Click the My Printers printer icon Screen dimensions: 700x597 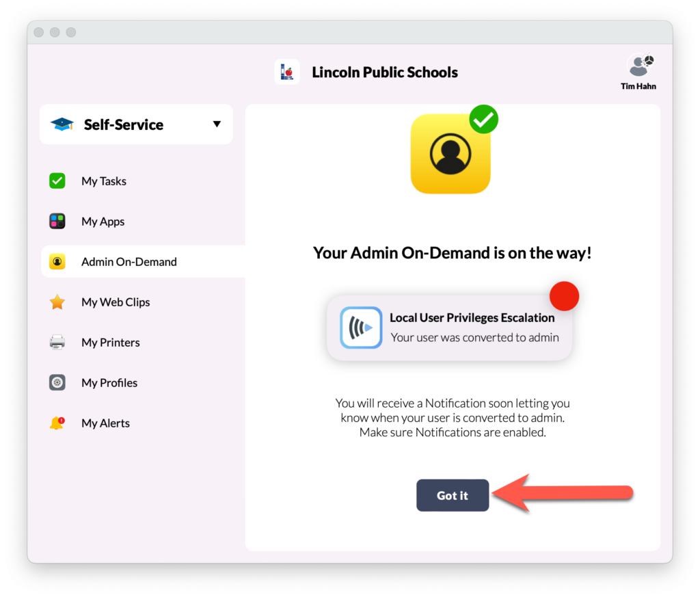point(57,343)
